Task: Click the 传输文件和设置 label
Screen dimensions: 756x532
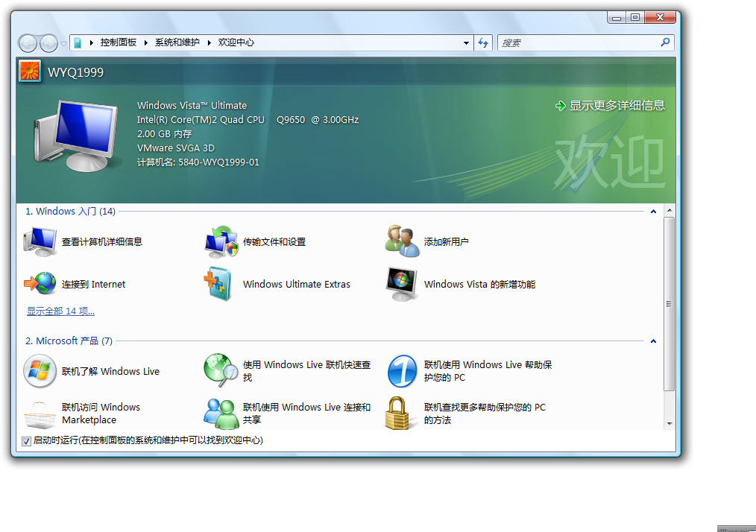Action: pos(274,242)
